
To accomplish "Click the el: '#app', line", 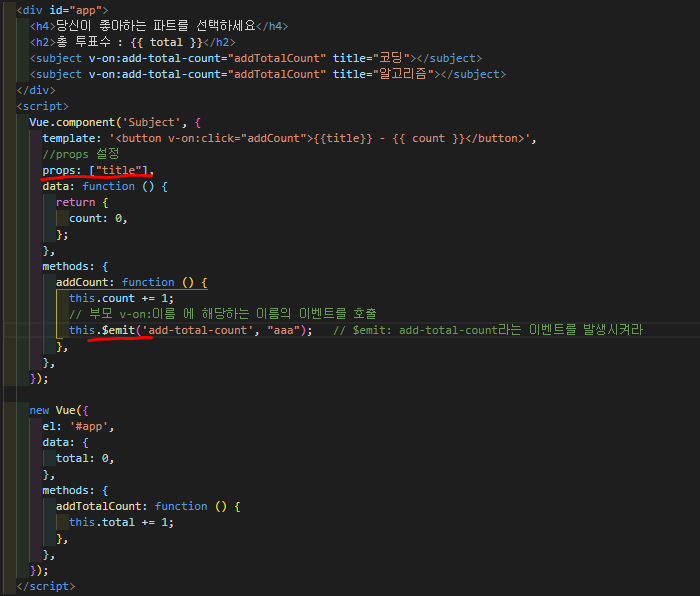I will (78, 426).
